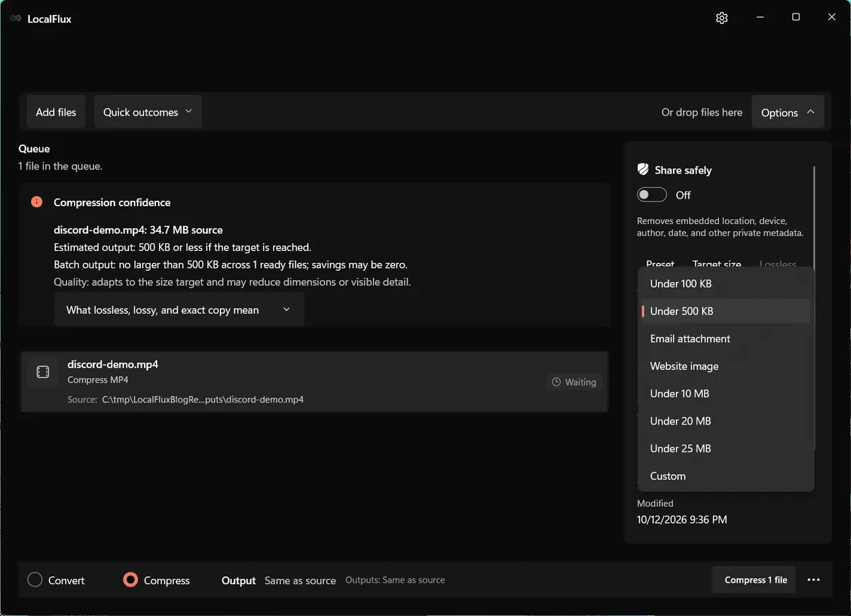The image size is (851, 616).
Task: Click the LocalFlux infinity logo icon
Action: 16,18
